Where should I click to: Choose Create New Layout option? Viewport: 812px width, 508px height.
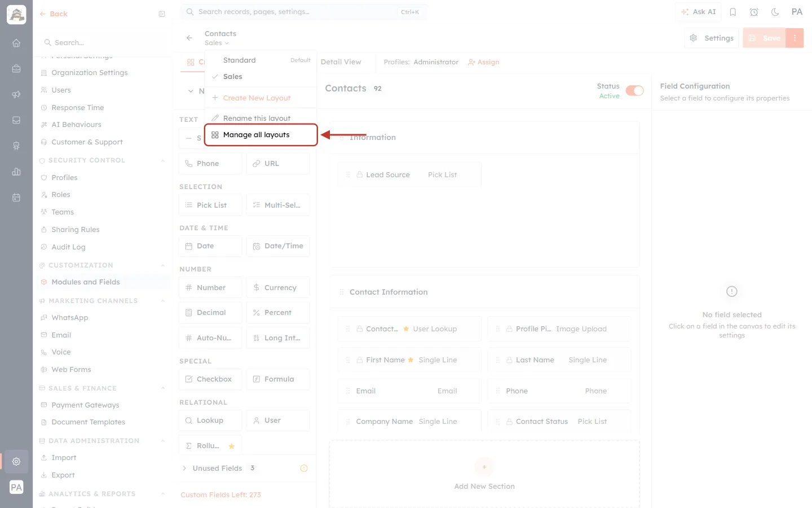point(261,98)
